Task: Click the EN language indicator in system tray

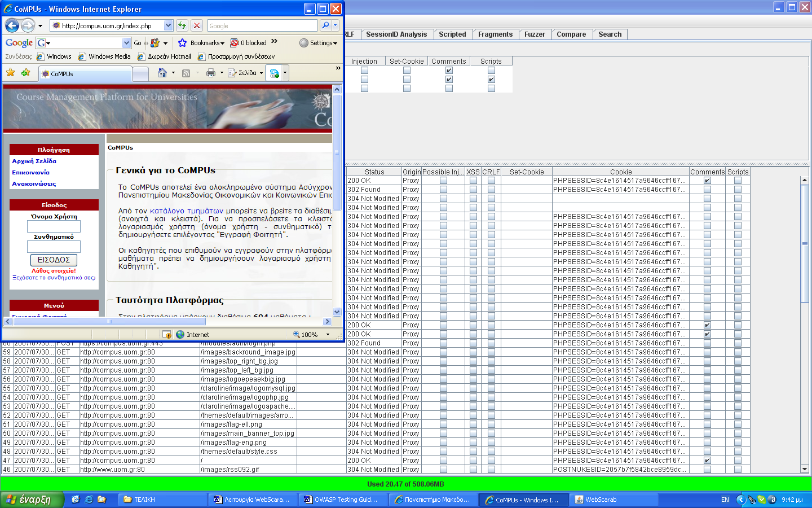Action: coord(725,500)
